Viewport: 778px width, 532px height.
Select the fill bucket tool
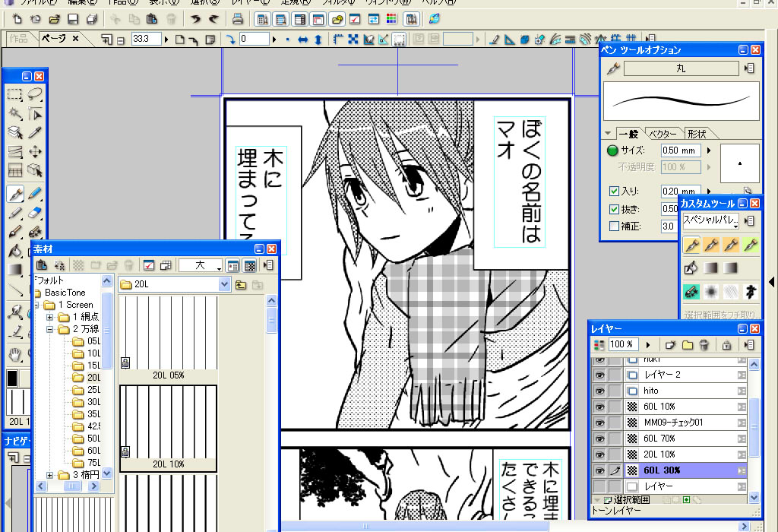[15, 251]
